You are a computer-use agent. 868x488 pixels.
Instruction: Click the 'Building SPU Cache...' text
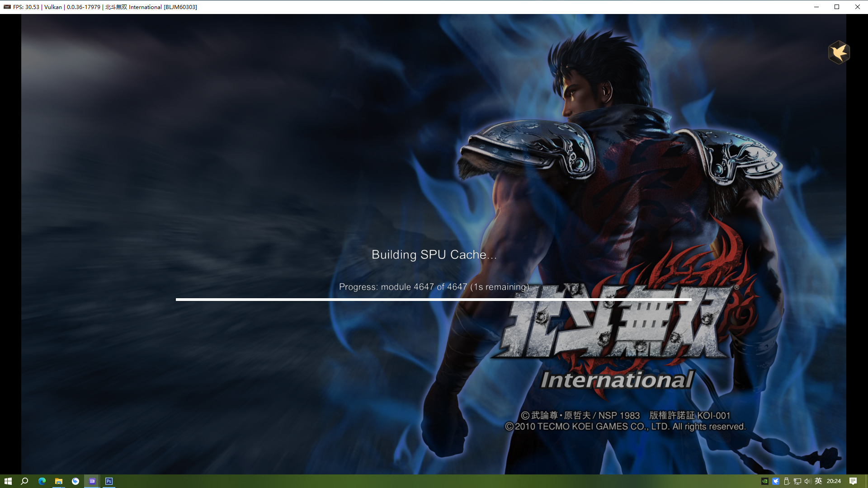pos(434,255)
